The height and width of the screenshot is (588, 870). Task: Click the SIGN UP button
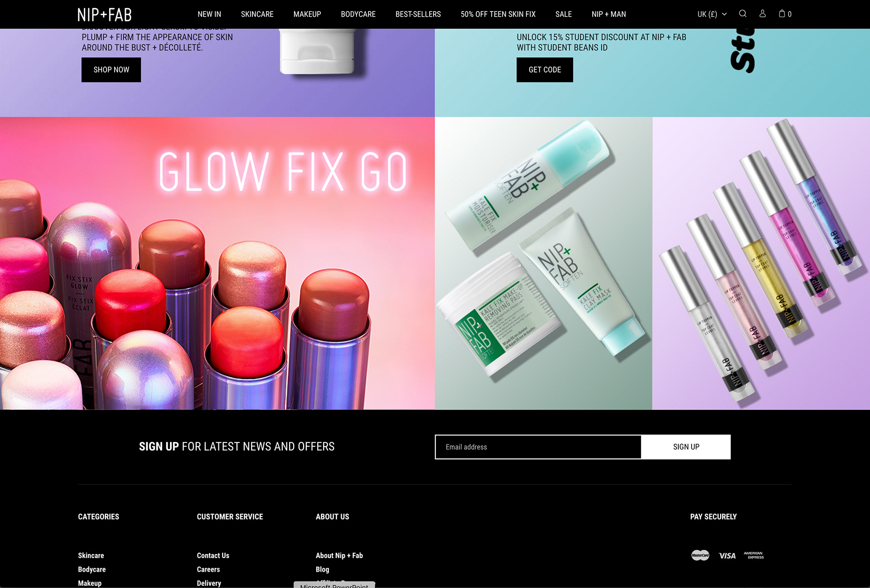pos(686,447)
